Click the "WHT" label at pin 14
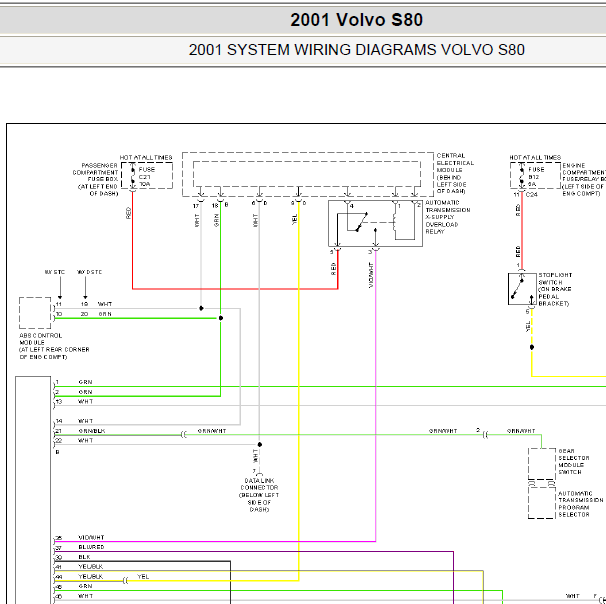Image resolution: width=606 pixels, height=604 pixels. [x=85, y=421]
